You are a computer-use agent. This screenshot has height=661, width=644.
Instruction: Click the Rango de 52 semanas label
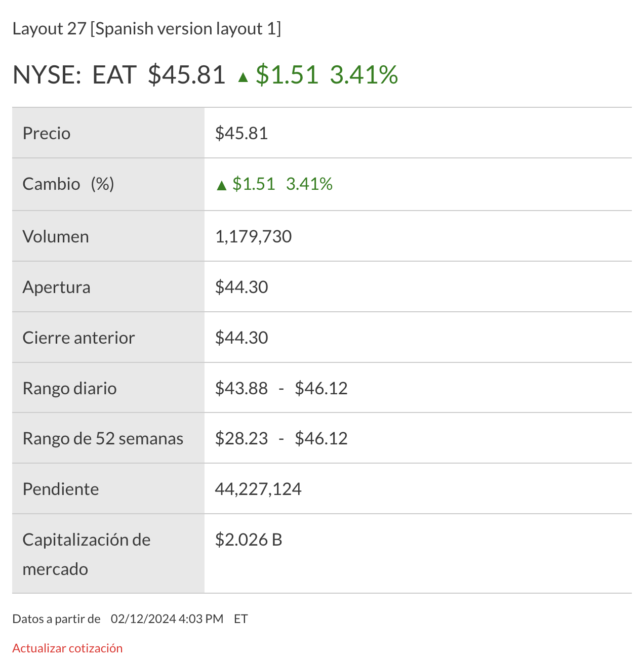pos(103,438)
